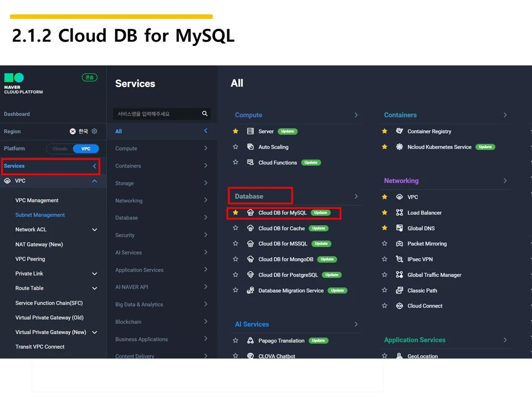Open Subnet Management
Image resolution: width=532 pixels, height=399 pixels.
pos(40,215)
